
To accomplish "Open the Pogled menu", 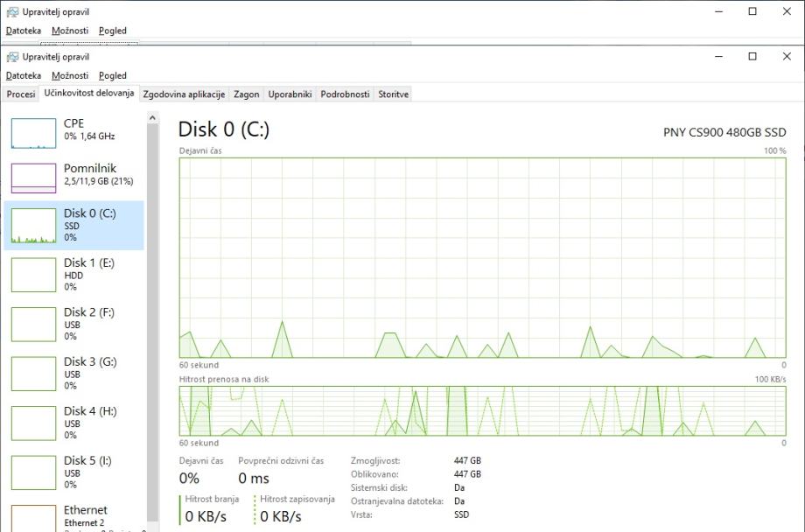I will (x=113, y=76).
